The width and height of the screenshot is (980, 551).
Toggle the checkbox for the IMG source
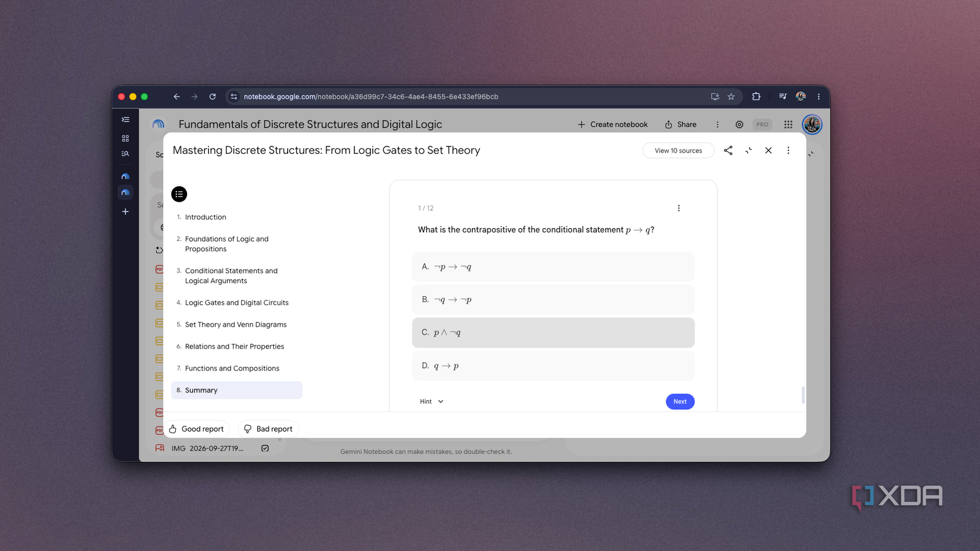[x=265, y=448]
